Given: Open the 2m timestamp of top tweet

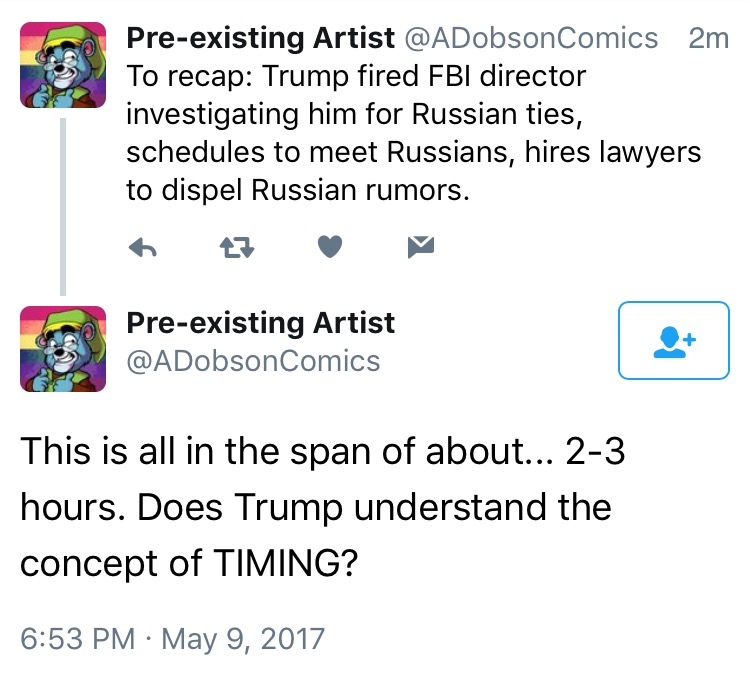Looking at the screenshot, I should (708, 38).
